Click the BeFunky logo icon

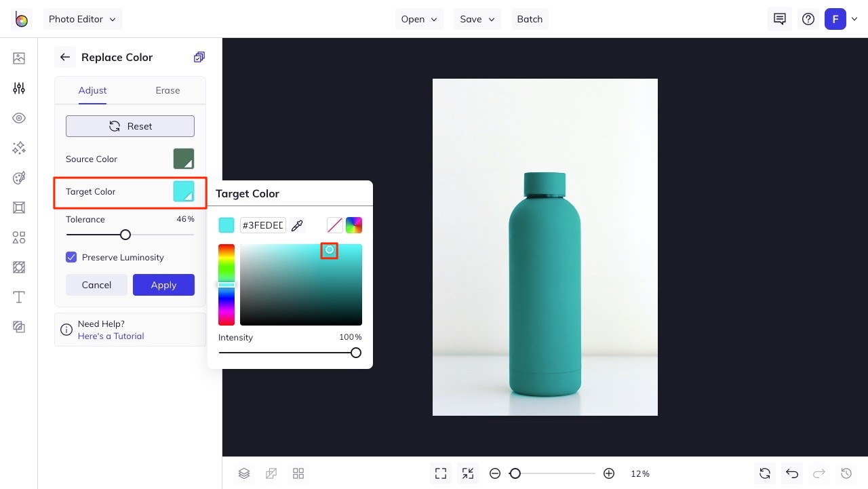tap(22, 20)
